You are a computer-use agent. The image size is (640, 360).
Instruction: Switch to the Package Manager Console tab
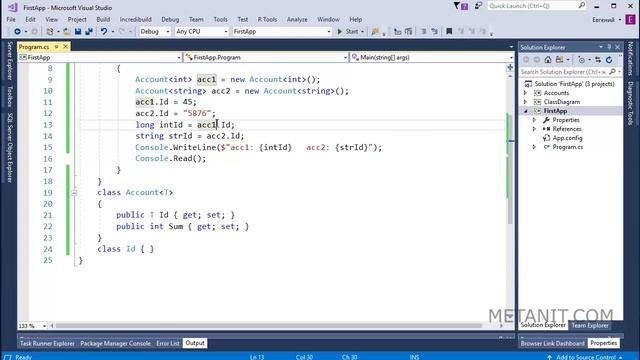point(115,343)
